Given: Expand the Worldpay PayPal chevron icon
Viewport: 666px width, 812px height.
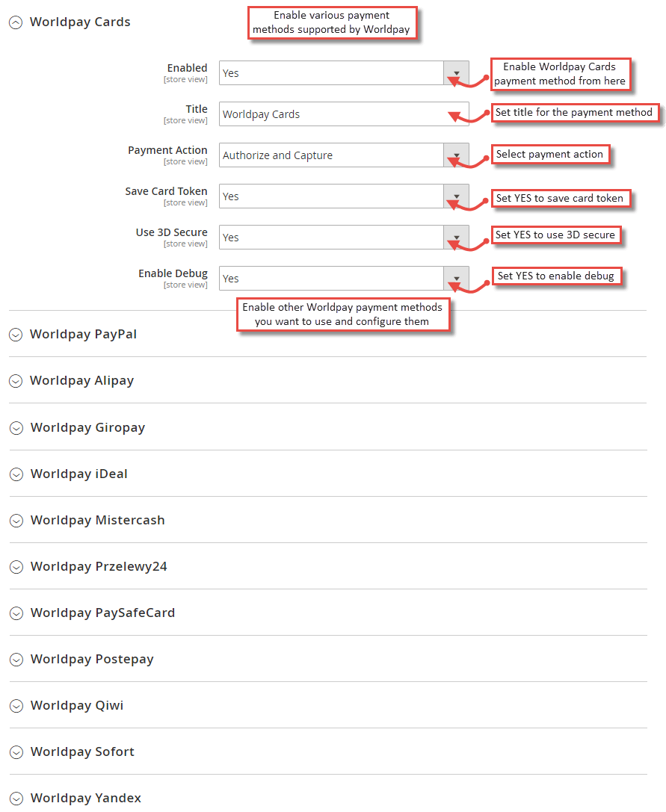Looking at the screenshot, I should (16, 335).
